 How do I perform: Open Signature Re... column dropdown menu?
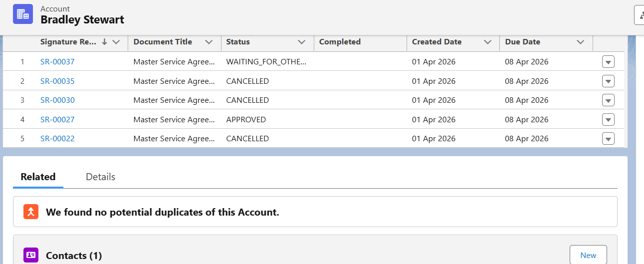click(116, 42)
